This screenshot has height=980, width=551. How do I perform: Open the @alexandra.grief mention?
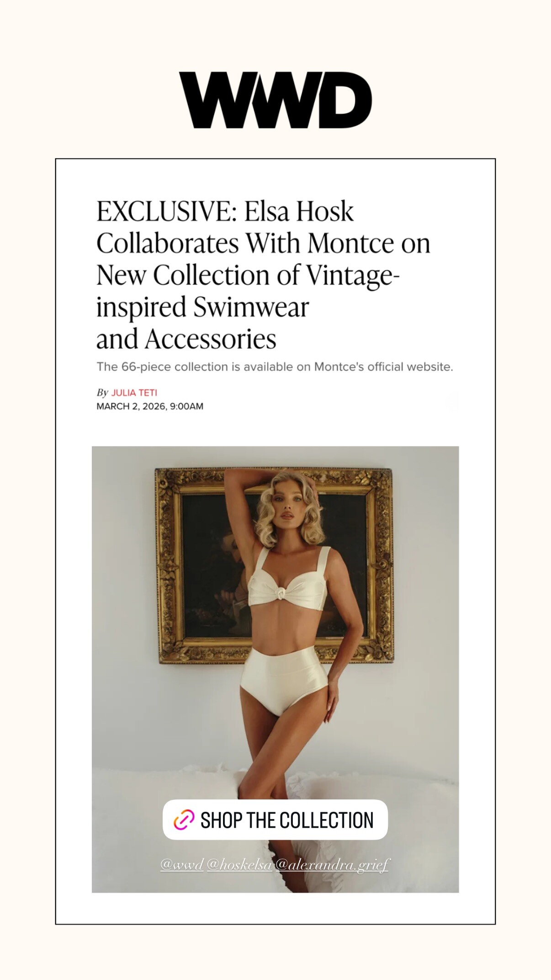click(332, 865)
